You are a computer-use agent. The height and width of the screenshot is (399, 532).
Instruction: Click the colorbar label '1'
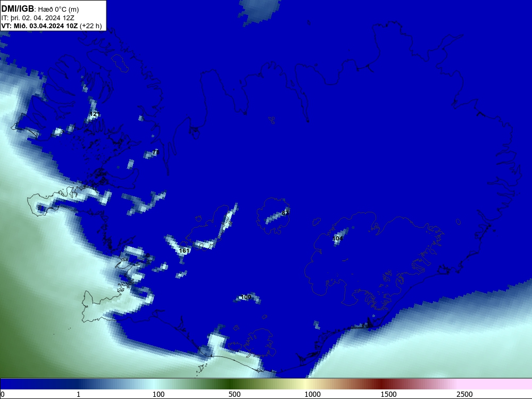78,394
